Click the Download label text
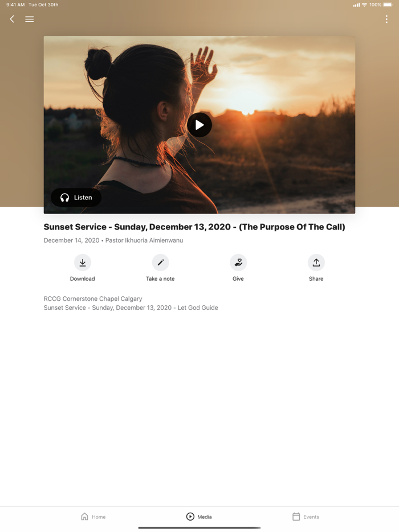Image resolution: width=399 pixels, height=532 pixels. (83, 279)
